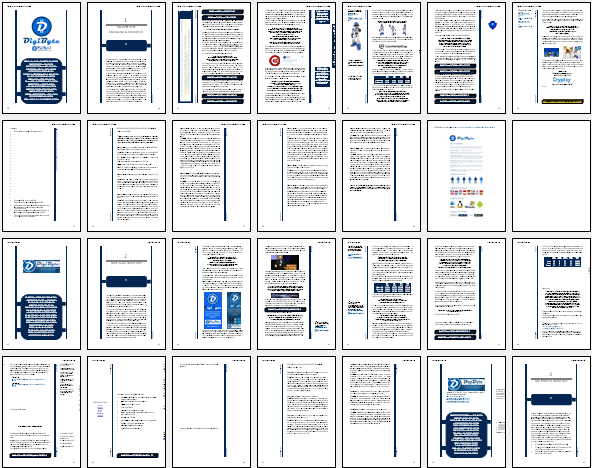This screenshot has width=592, height=468.
Task: Select the page showing a blue shield icon
Action: pyautogui.click(x=466, y=58)
